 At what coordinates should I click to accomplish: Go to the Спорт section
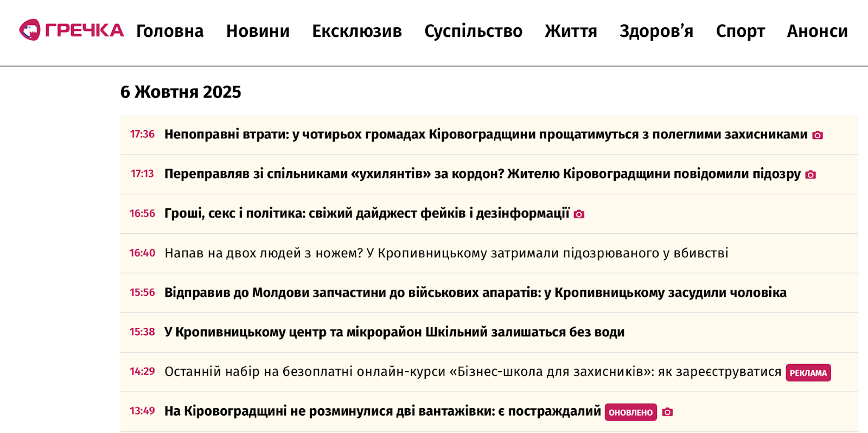pyautogui.click(x=740, y=31)
